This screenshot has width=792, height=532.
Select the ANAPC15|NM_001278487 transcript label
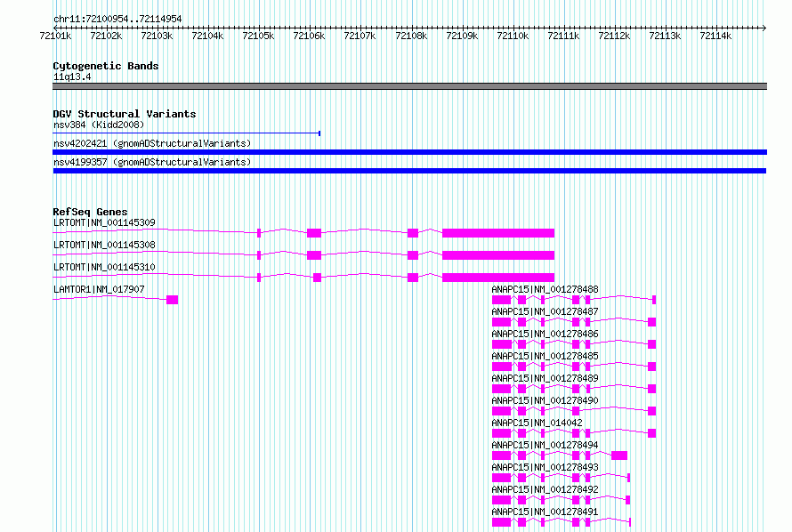[545, 311]
